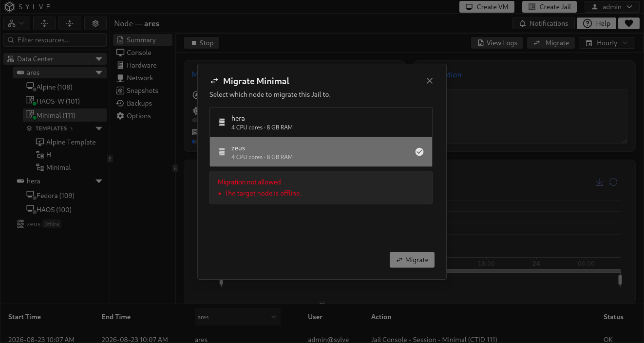Screen dimensions: 644x343
Task: Open the Summary tab
Action: point(143,40)
